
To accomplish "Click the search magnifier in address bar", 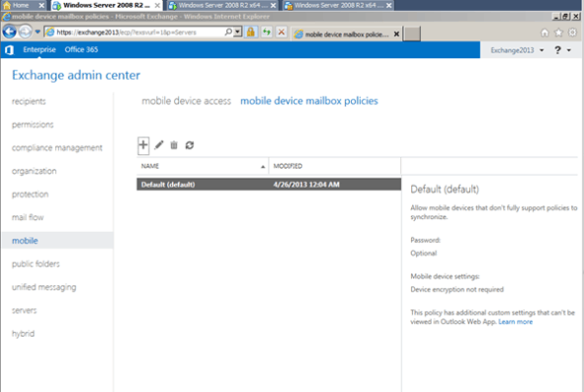I will point(228,32).
